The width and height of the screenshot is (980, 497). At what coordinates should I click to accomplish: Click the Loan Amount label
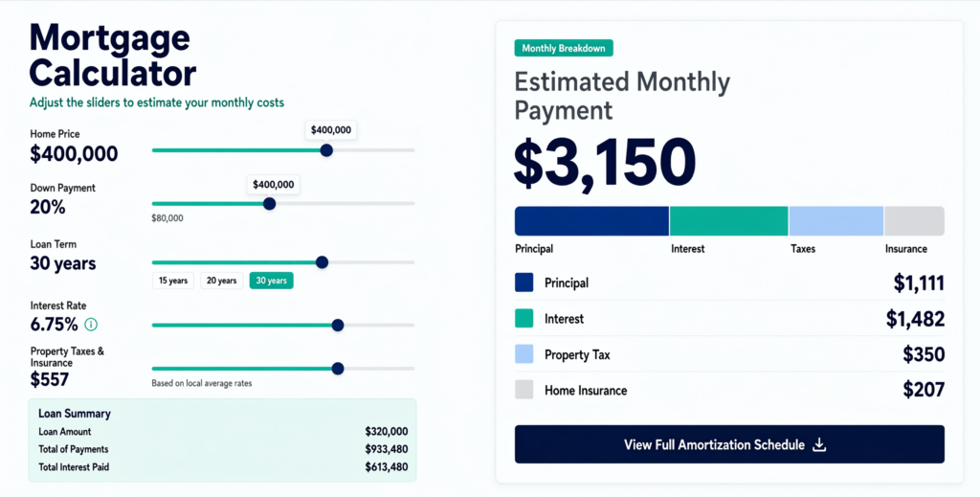pos(65,431)
